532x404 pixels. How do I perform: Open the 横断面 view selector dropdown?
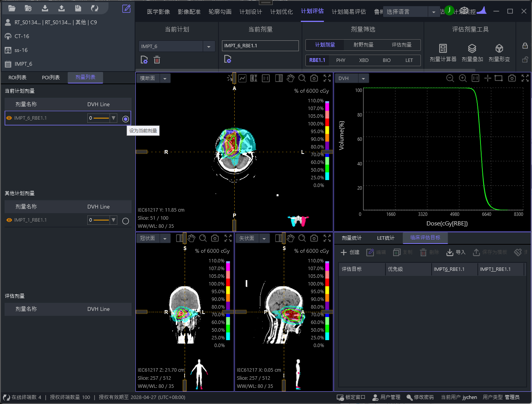coord(165,78)
